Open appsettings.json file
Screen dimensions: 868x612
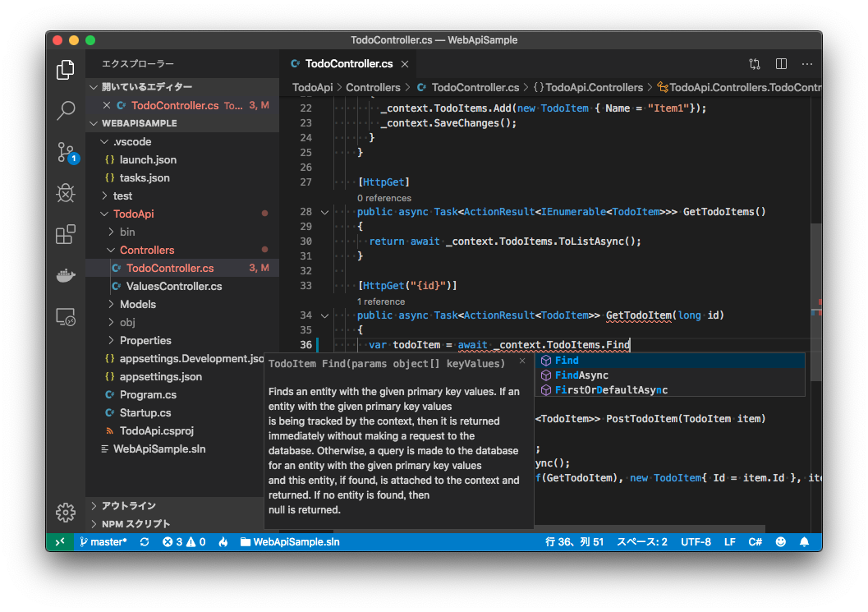pos(175,376)
